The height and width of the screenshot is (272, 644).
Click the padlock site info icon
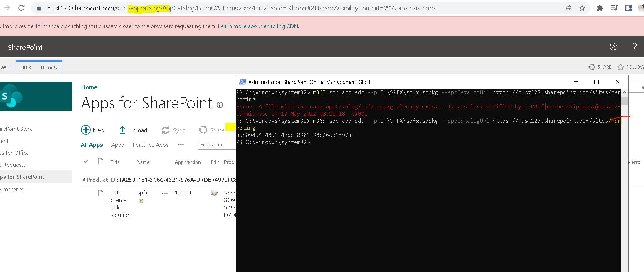point(39,8)
